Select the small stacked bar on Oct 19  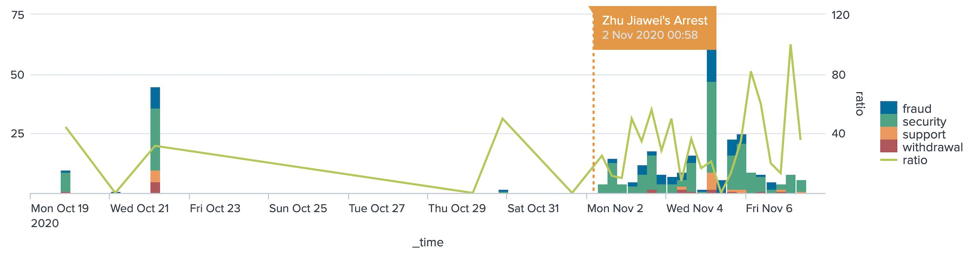[x=65, y=182]
